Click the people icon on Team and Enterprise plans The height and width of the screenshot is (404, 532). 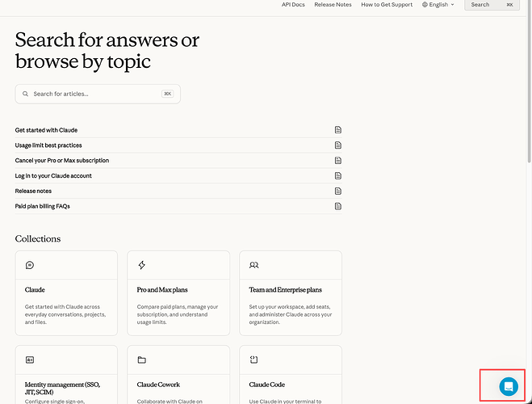253,265
